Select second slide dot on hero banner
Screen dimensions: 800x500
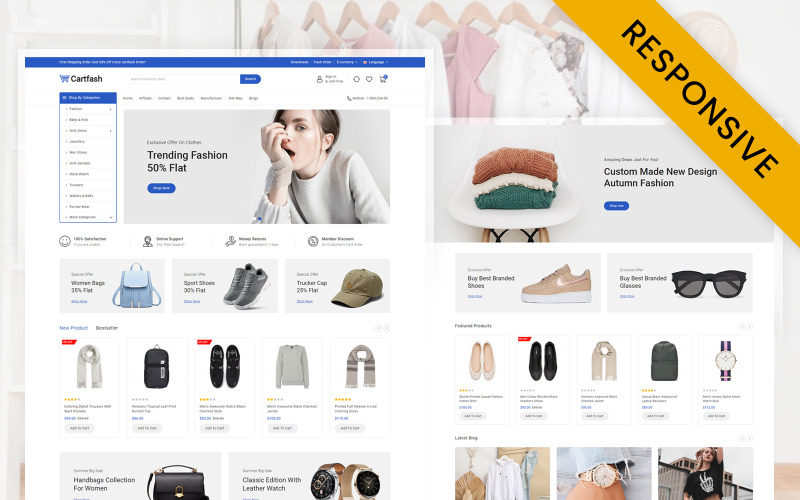[x=260, y=218]
